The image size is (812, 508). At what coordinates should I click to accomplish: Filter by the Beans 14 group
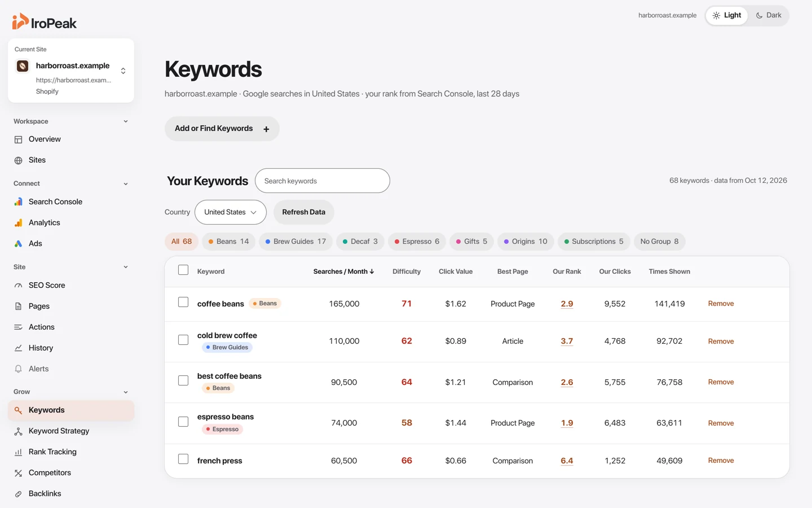pyautogui.click(x=228, y=242)
